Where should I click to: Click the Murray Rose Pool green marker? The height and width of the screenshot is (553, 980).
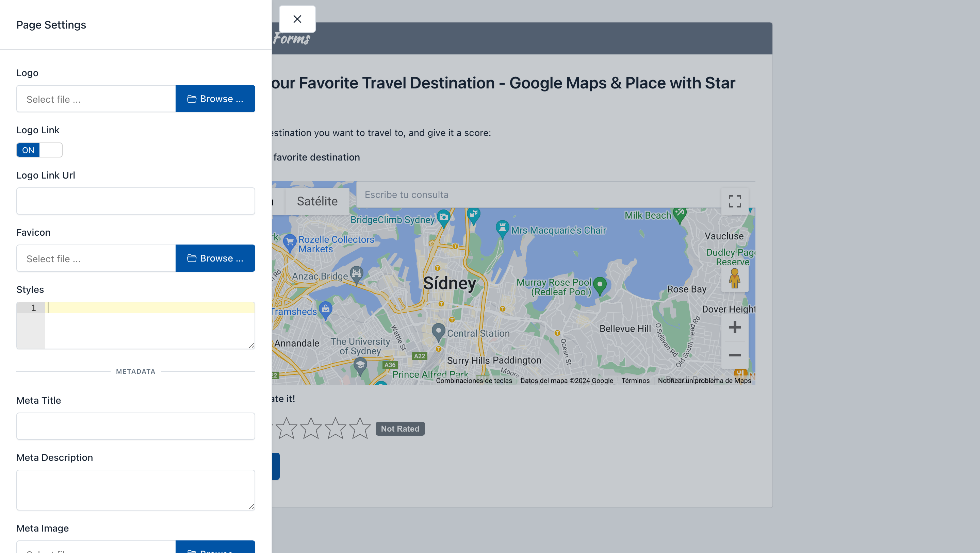tap(600, 285)
